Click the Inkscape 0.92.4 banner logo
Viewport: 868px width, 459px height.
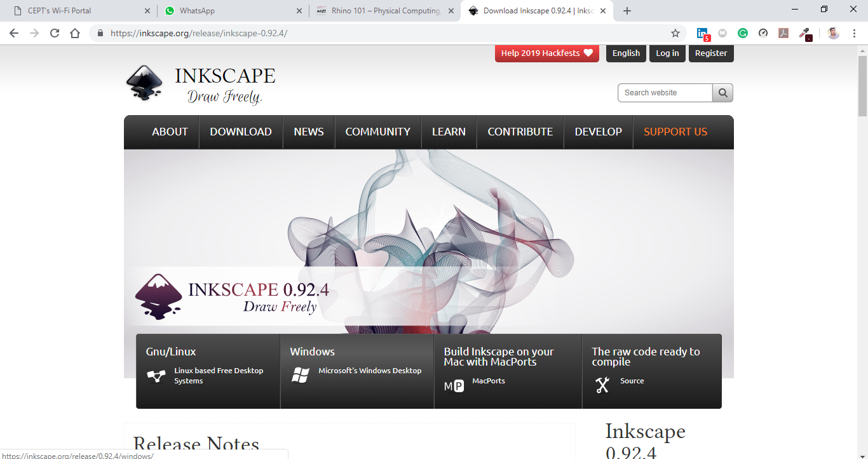pos(159,297)
